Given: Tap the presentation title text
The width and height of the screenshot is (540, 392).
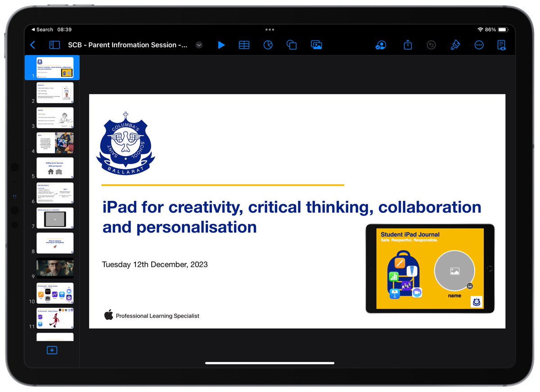Looking at the screenshot, I should 128,45.
